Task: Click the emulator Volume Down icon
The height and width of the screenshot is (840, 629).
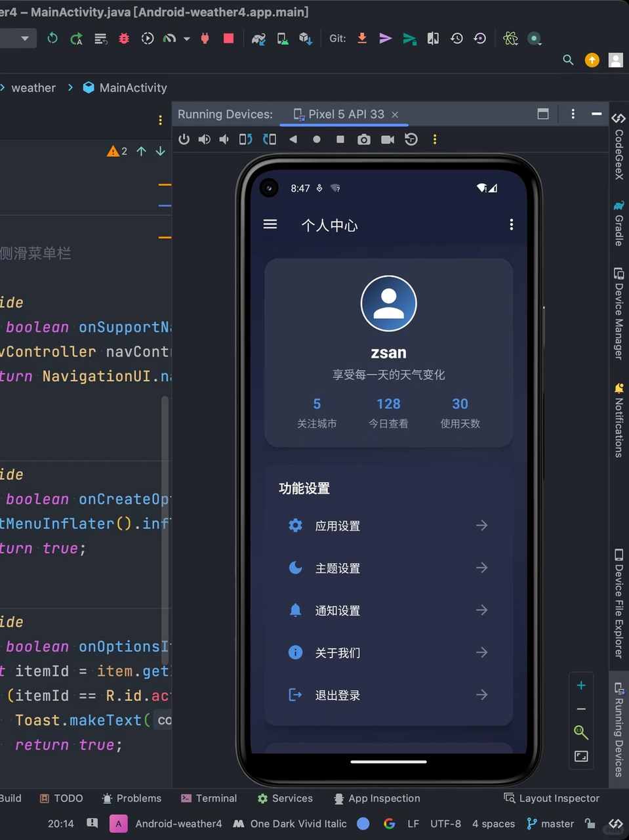Action: click(x=224, y=139)
